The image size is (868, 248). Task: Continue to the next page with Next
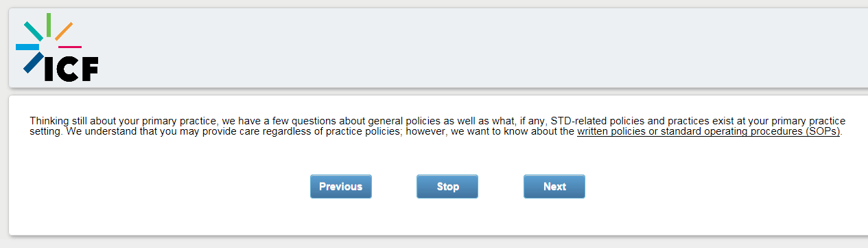click(x=554, y=186)
